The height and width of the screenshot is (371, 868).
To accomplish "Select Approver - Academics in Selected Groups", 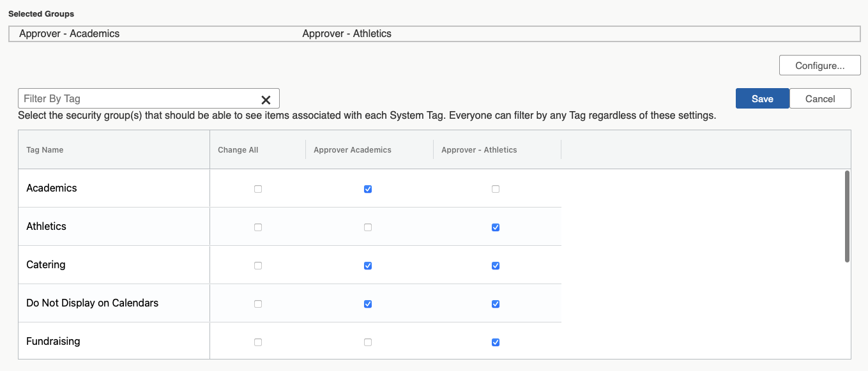I will (x=69, y=33).
